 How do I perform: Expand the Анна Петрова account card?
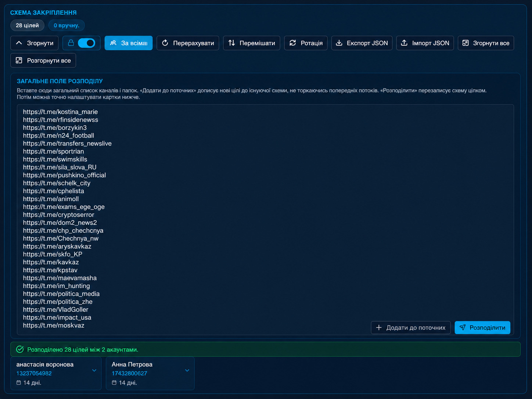coord(187,370)
